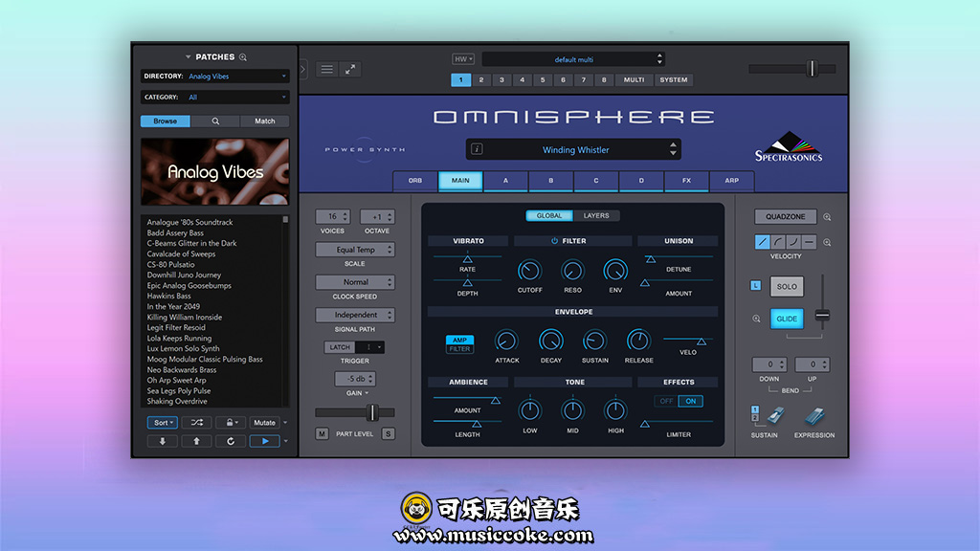Select patch 'Hawkins Bass' in the list
This screenshot has width=980, height=551.
tap(169, 297)
